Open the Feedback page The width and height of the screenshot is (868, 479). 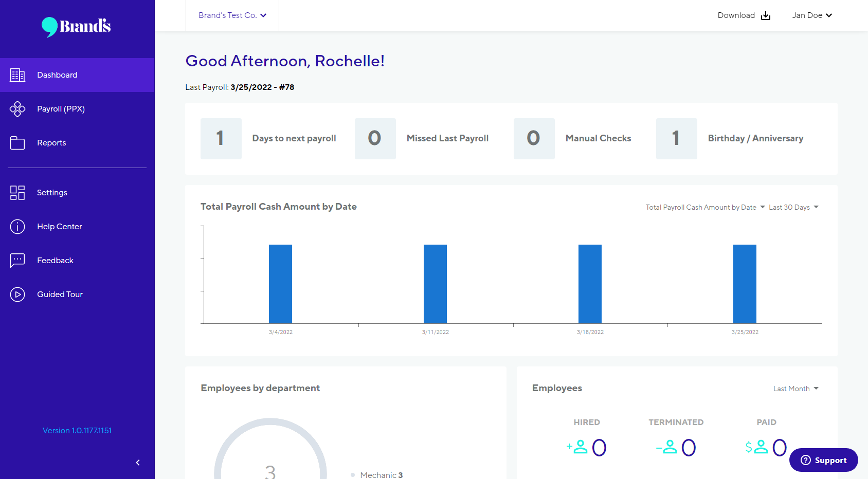coord(77,261)
